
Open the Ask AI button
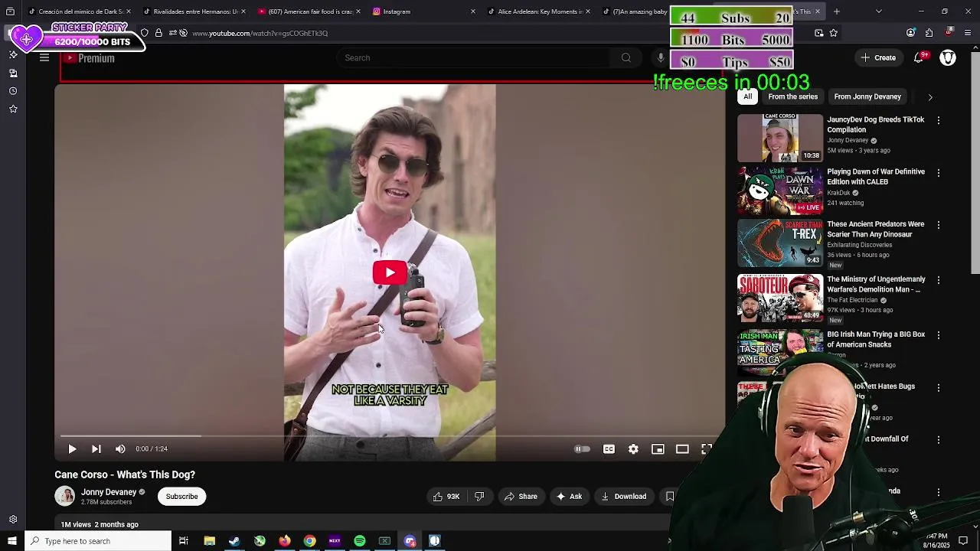[569, 497]
